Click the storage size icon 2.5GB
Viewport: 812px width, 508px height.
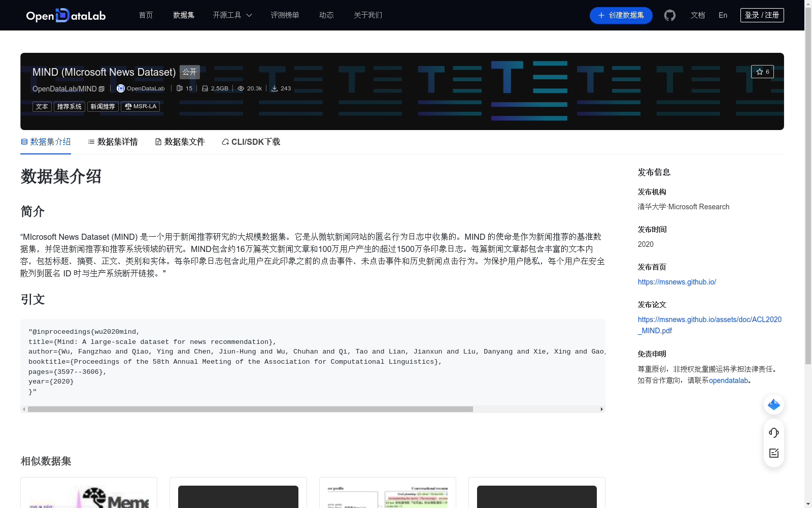pos(205,88)
